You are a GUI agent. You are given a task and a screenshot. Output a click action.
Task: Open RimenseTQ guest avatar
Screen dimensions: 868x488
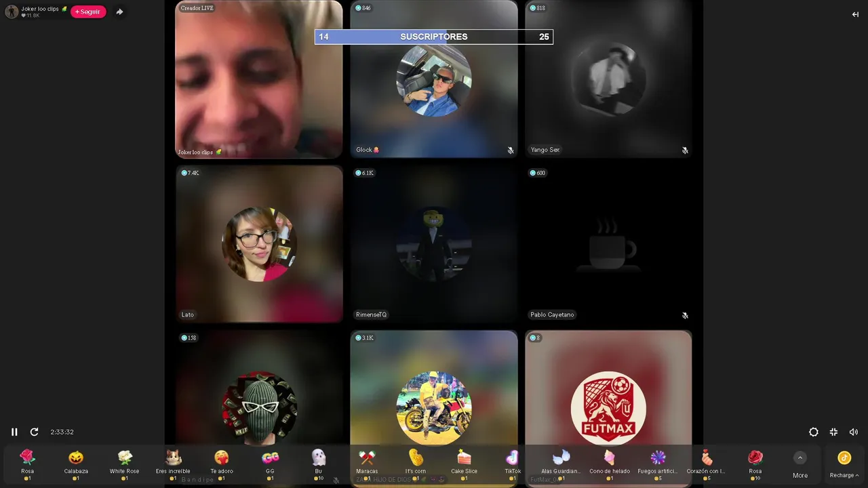434,245
